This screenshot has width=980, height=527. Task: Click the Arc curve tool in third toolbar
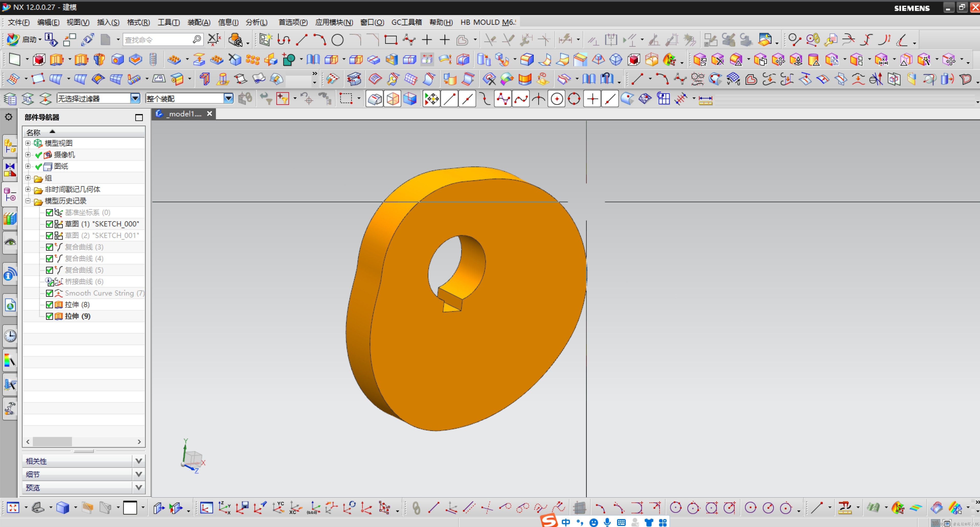point(662,79)
